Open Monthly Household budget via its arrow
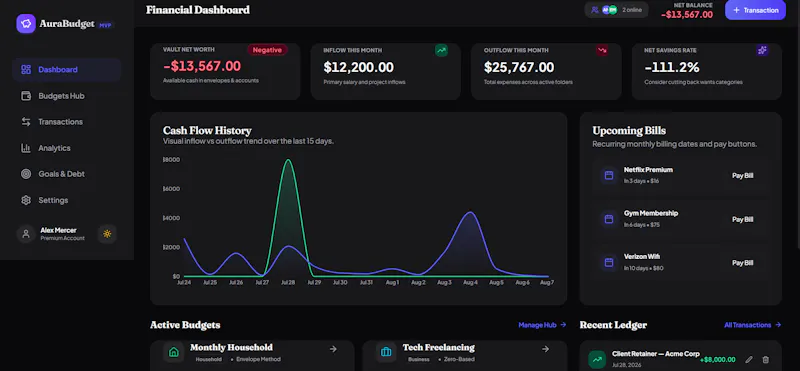 coord(333,349)
